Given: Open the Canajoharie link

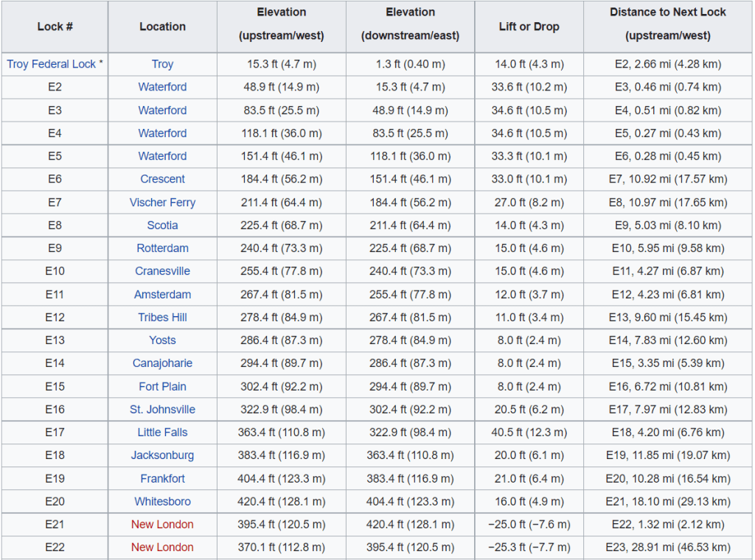Looking at the screenshot, I should click(x=162, y=363).
